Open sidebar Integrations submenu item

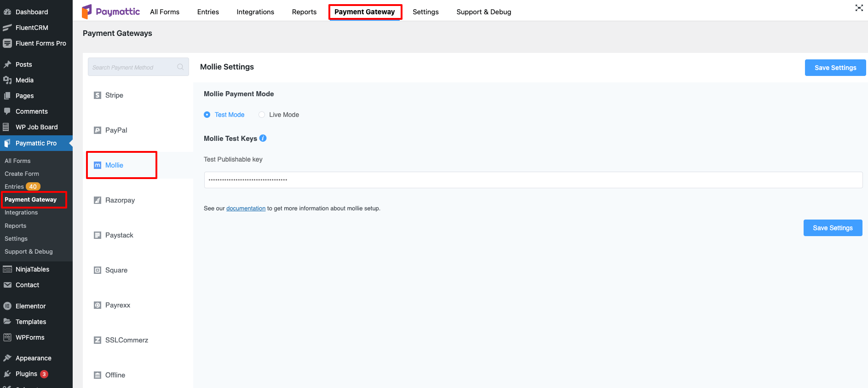(x=21, y=212)
